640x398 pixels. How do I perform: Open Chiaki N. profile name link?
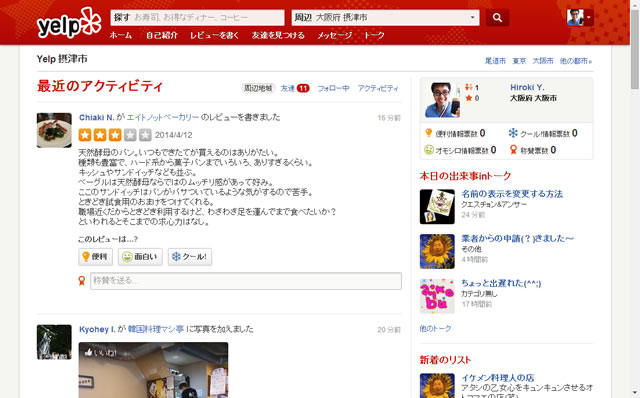(x=97, y=118)
